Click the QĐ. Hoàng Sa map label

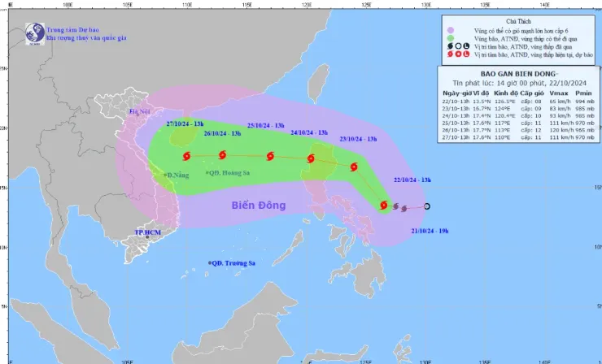click(x=227, y=173)
